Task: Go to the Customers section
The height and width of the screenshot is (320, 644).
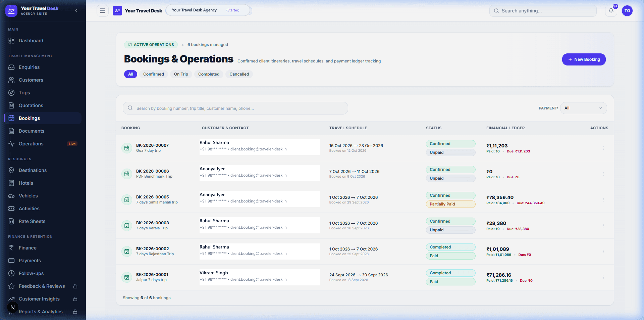Action: point(43,80)
